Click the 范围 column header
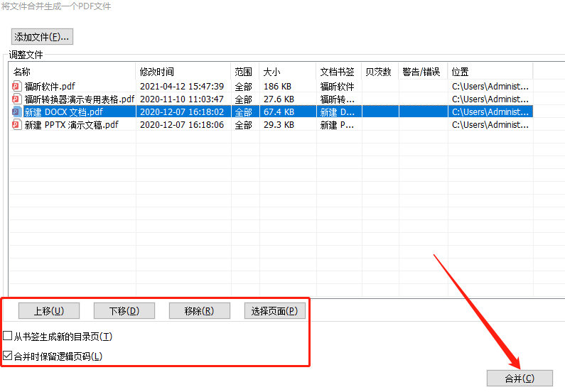565x392 pixels. pos(245,72)
